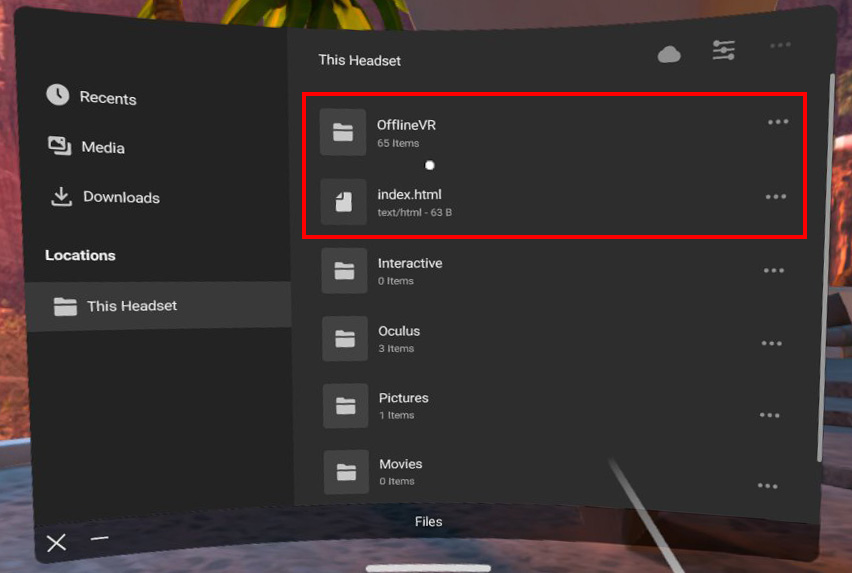852x573 pixels.
Task: Click the 3 Items label under Oculus
Action: (396, 349)
